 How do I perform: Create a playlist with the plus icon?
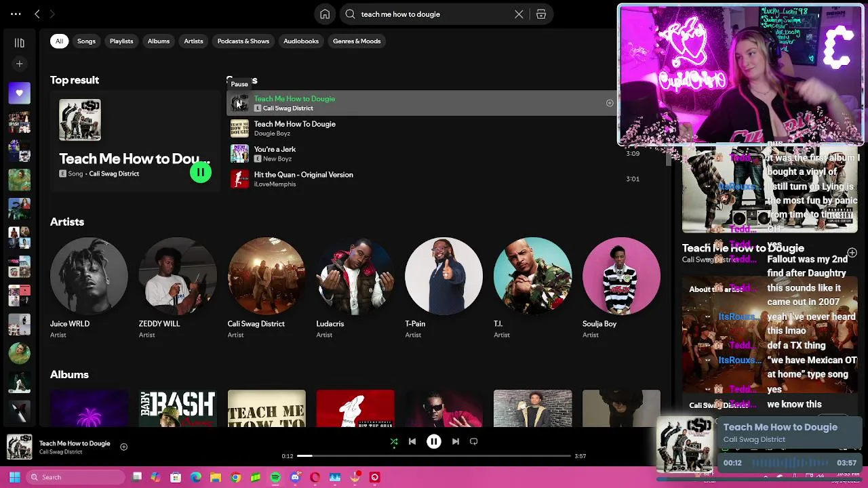coord(19,64)
